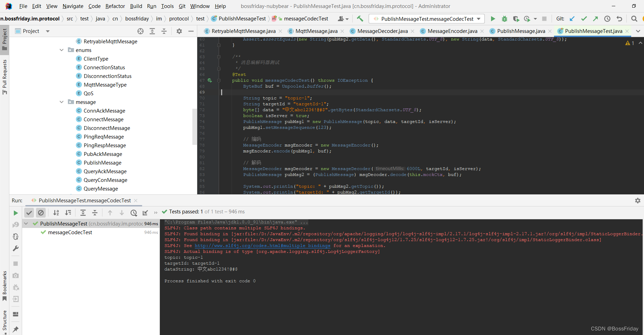The width and height of the screenshot is (644, 335).
Task: Hide the Project panel with minus icon
Action: pyautogui.click(x=191, y=31)
